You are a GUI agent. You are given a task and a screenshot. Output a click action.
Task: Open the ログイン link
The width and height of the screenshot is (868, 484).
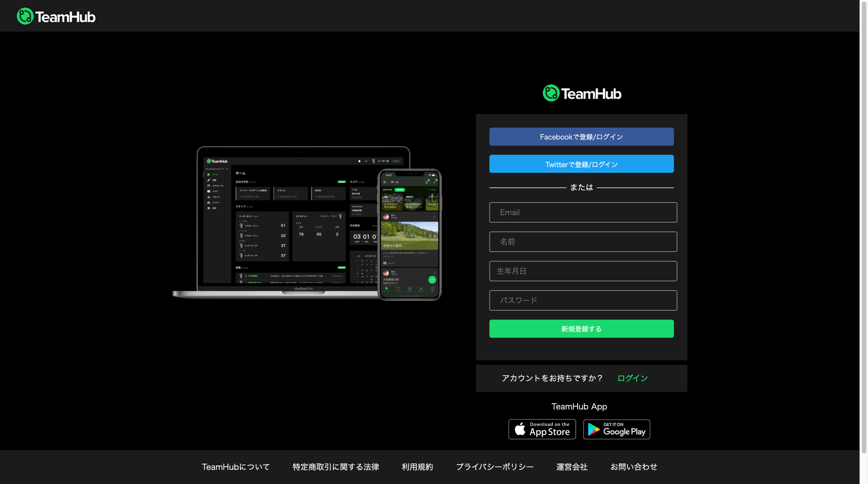[x=633, y=378]
